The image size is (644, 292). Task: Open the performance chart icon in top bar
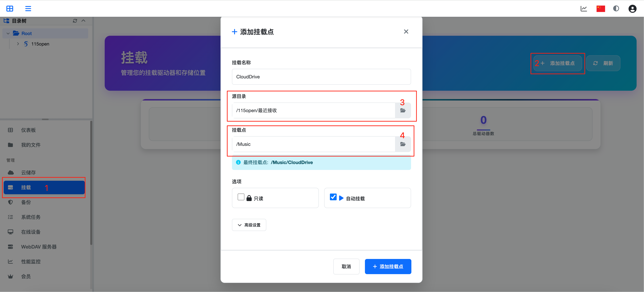[x=584, y=9]
